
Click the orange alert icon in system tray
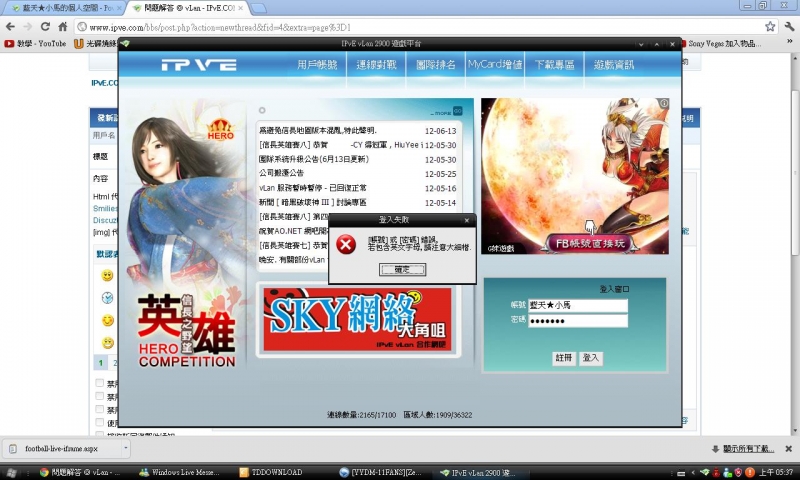tap(750, 473)
